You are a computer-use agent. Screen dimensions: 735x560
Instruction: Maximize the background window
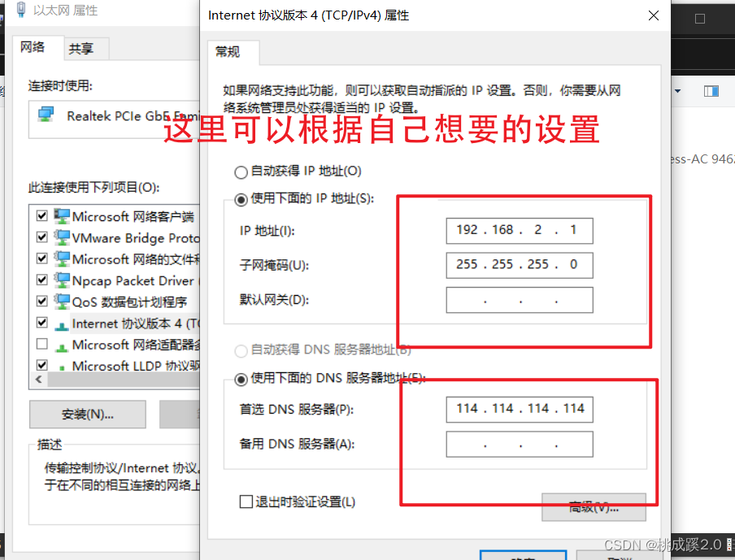(700, 19)
